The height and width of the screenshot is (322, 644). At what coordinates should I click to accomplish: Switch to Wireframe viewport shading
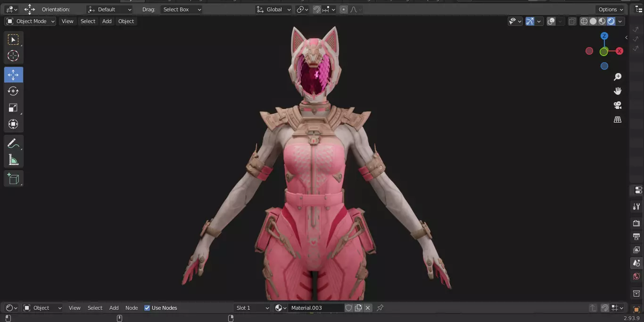pyautogui.click(x=584, y=21)
